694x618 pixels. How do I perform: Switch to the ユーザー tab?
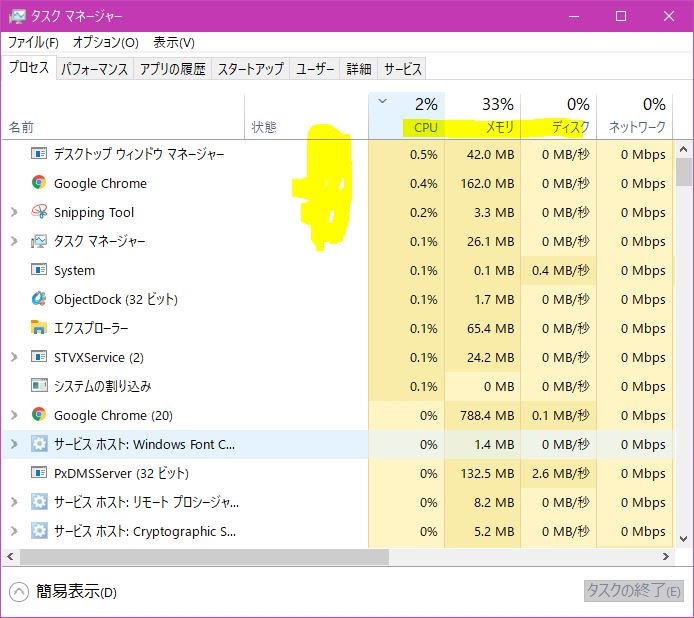pyautogui.click(x=315, y=69)
